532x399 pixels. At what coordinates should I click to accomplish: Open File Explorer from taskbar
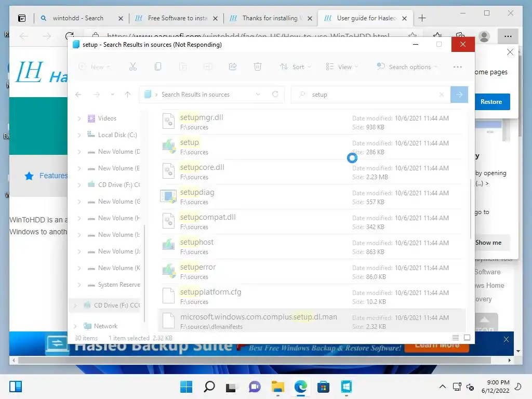[278, 387]
